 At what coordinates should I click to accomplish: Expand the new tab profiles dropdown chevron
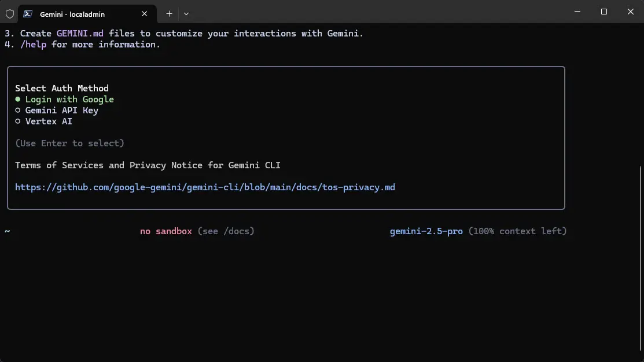[x=186, y=14]
